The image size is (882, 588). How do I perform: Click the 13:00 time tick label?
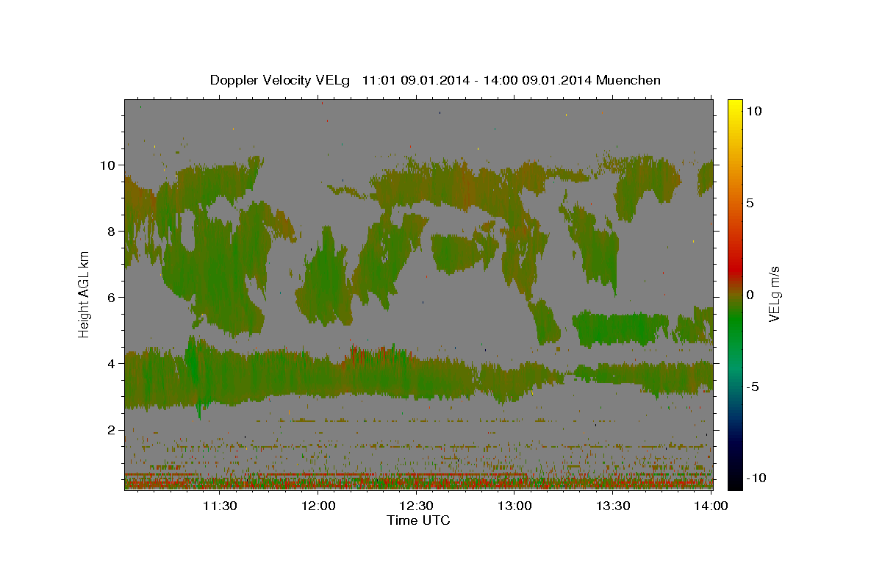514,506
